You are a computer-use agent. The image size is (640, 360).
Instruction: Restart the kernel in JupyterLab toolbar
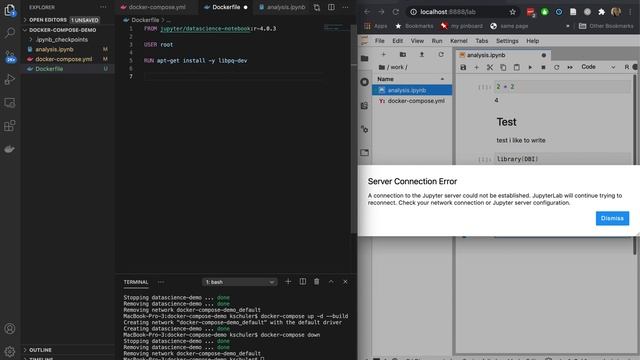pyautogui.click(x=557, y=67)
